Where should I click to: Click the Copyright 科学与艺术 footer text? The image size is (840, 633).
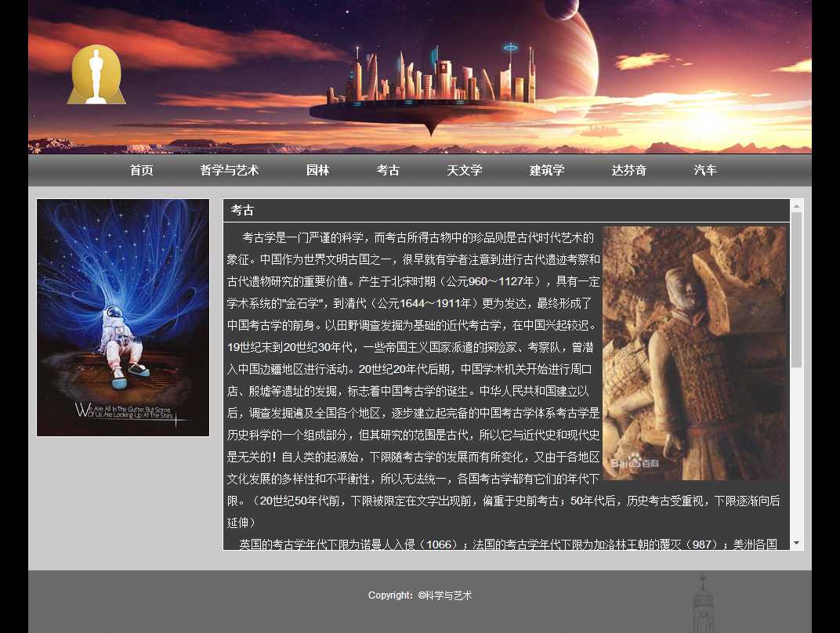(420, 595)
